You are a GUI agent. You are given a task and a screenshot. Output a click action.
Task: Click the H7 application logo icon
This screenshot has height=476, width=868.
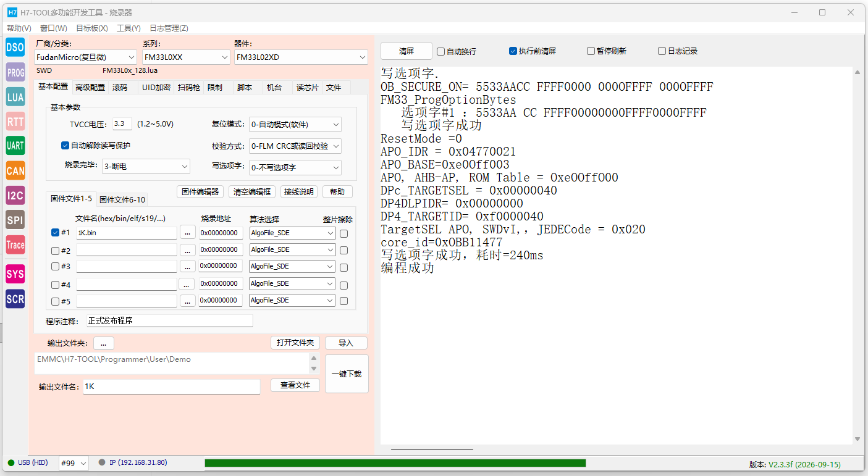(12, 12)
